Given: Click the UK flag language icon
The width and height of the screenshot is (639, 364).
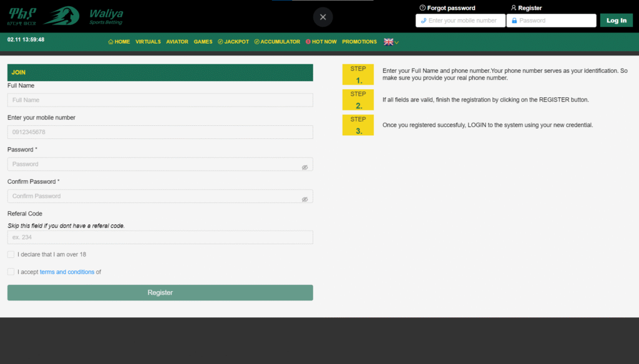Looking at the screenshot, I should pos(388,42).
